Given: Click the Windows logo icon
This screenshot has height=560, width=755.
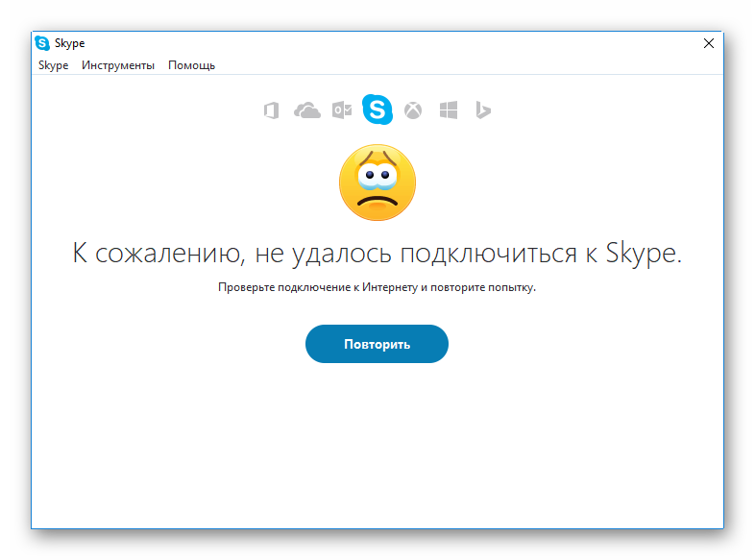Looking at the screenshot, I should (449, 110).
